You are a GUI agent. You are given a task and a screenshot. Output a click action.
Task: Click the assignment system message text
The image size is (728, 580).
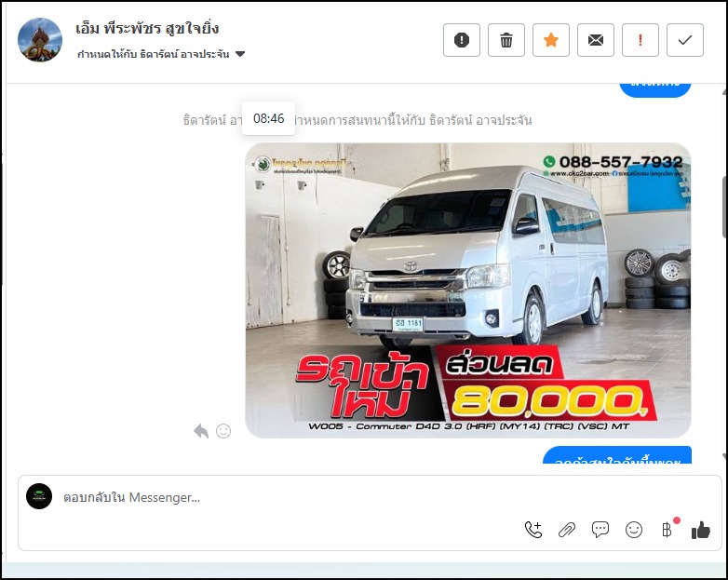pos(357,120)
